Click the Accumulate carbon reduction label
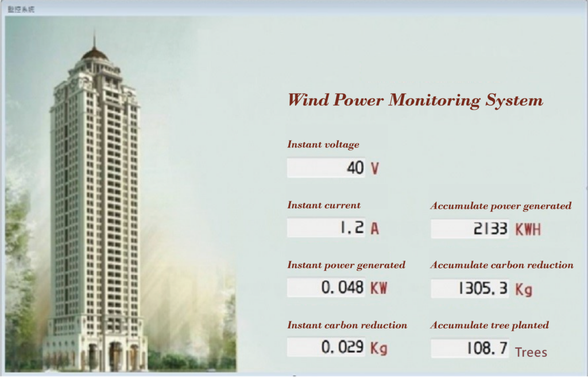 click(x=502, y=265)
